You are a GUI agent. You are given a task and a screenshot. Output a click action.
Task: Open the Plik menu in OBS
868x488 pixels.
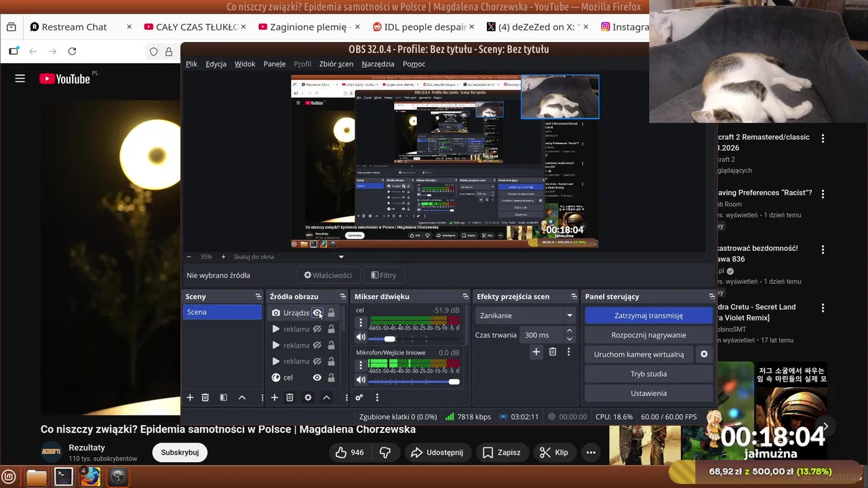(191, 64)
